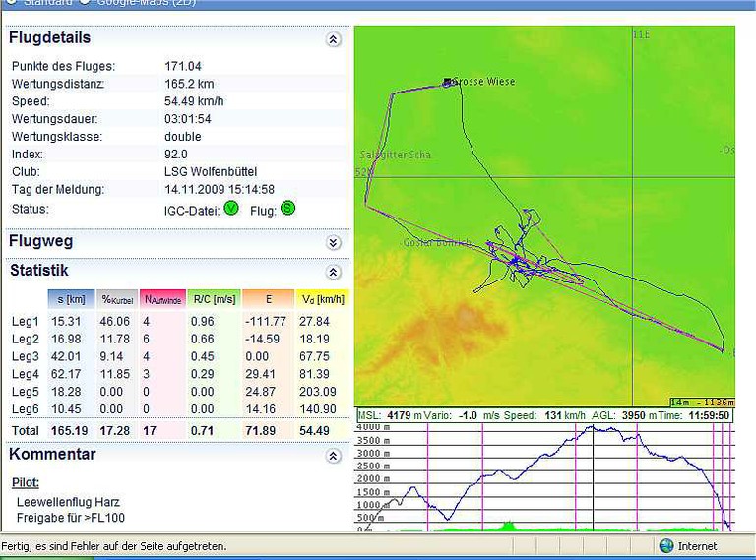The height and width of the screenshot is (560, 756).
Task: Click the Flugweg heading
Action: coord(41,241)
